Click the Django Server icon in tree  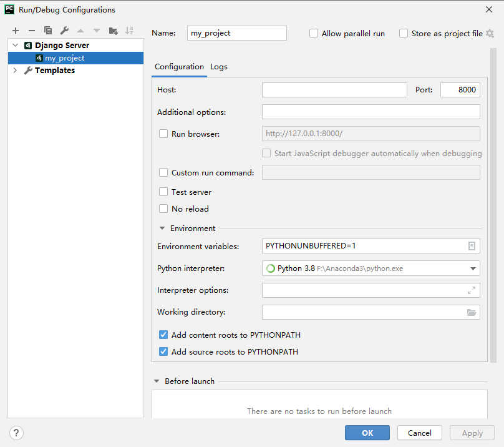[28, 46]
